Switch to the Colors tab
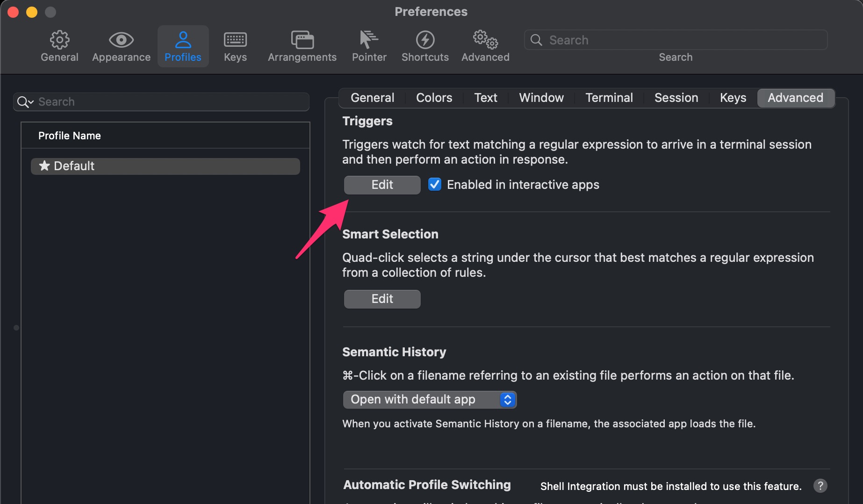 [434, 98]
